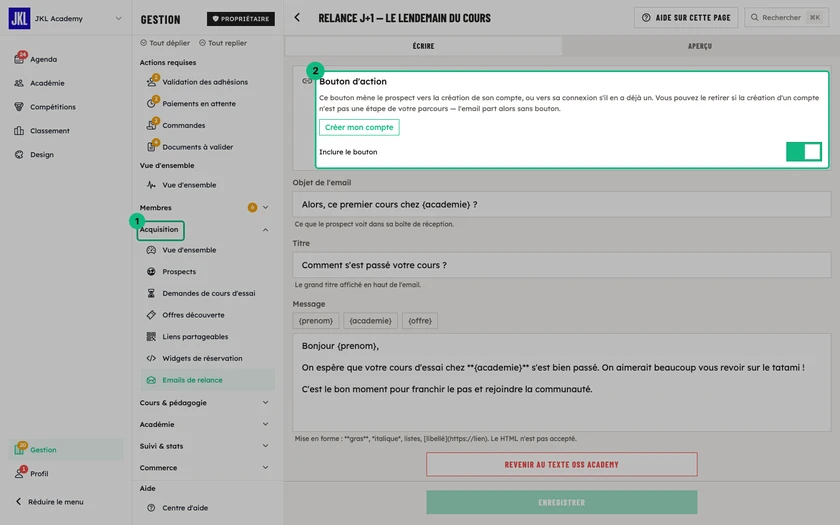Expand the Cours & pédagogie section
The width and height of the screenshot is (840, 525).
click(204, 403)
